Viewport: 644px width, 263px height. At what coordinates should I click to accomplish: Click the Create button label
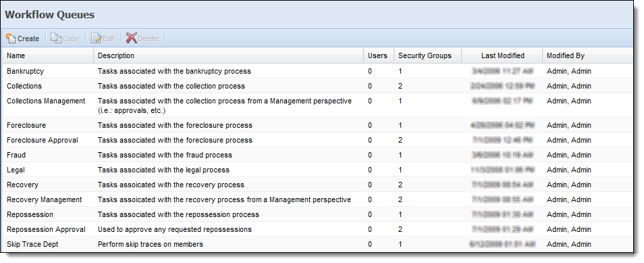(28, 39)
